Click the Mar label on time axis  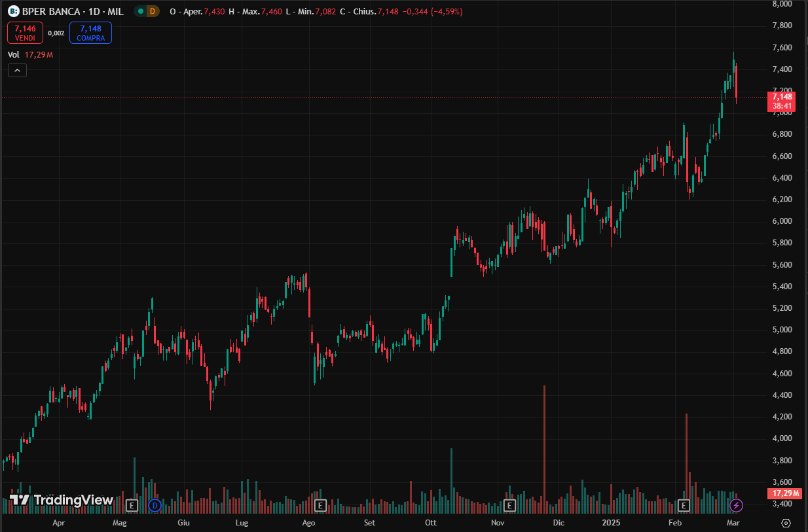(733, 523)
